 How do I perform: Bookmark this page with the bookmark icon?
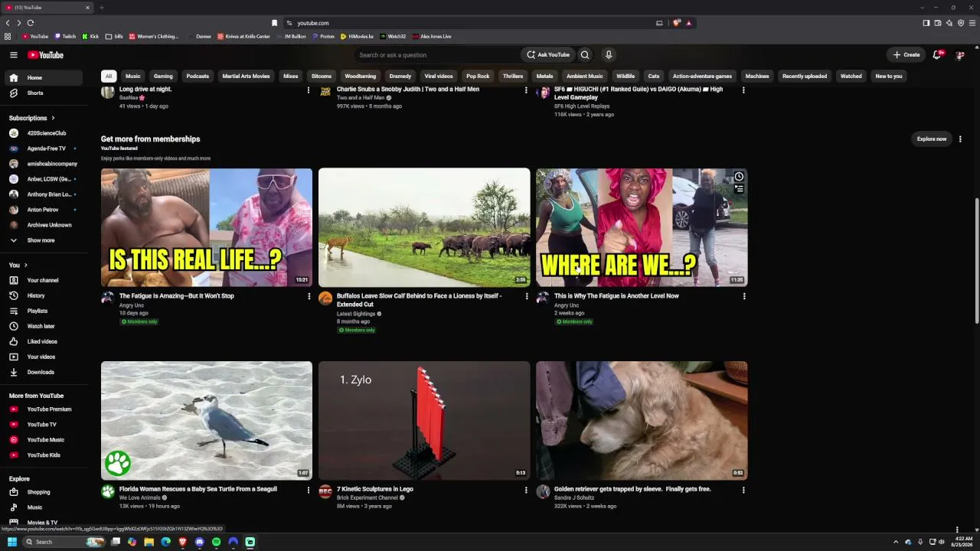(274, 23)
